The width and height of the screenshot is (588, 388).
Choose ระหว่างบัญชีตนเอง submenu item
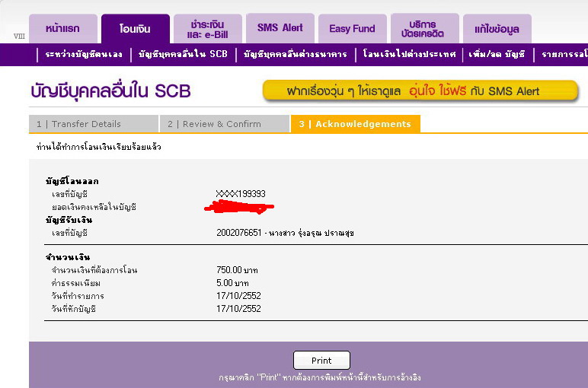[x=84, y=54]
